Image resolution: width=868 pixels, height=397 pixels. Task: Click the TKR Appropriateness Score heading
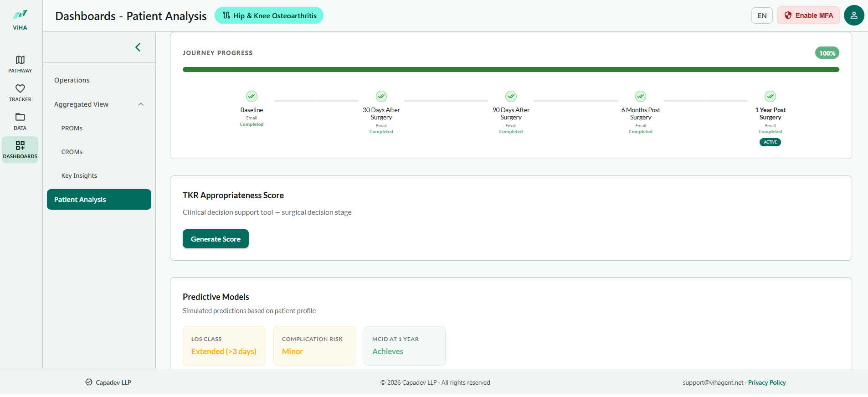(x=233, y=195)
